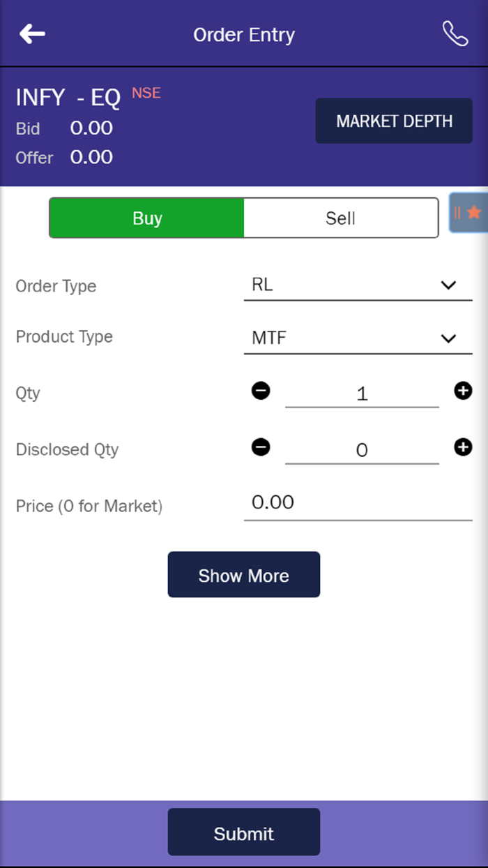Click the plus icon to increase Qty

point(462,391)
